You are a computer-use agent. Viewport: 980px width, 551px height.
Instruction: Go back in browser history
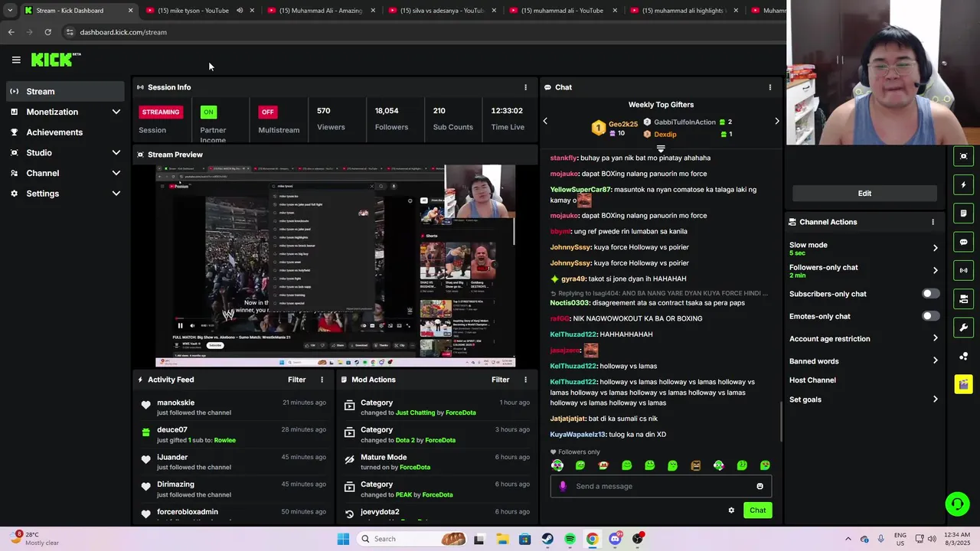pyautogui.click(x=11, y=32)
